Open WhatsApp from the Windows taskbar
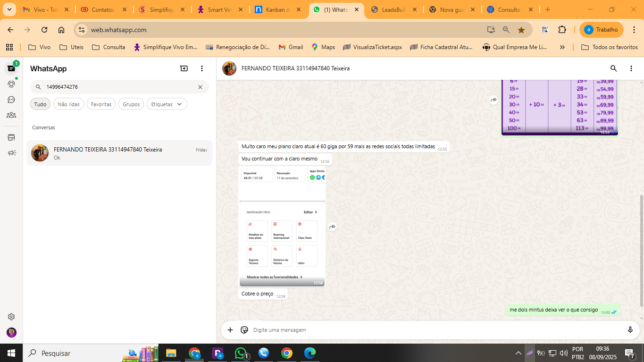Image resolution: width=644 pixels, height=362 pixels. point(241,353)
